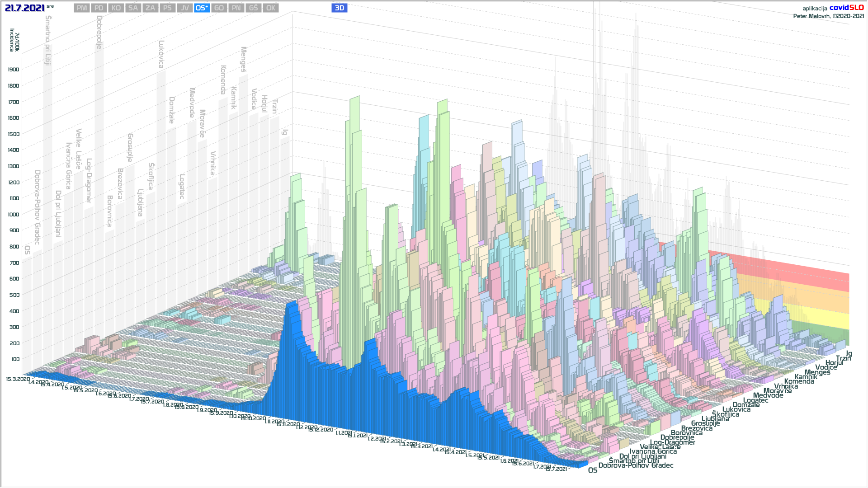Toggle the 3D view mode
868x488 pixels.
click(339, 8)
